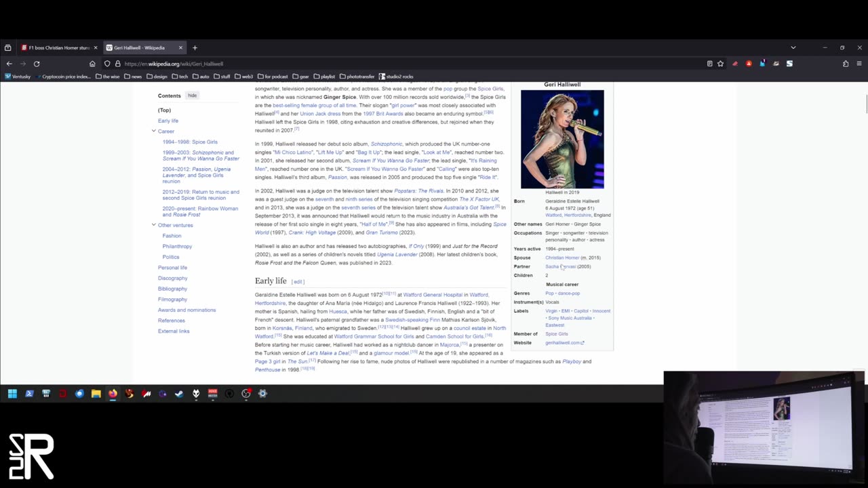This screenshot has width=868, height=488.
Task: Launch PowerShell from taskbar
Action: [29, 393]
